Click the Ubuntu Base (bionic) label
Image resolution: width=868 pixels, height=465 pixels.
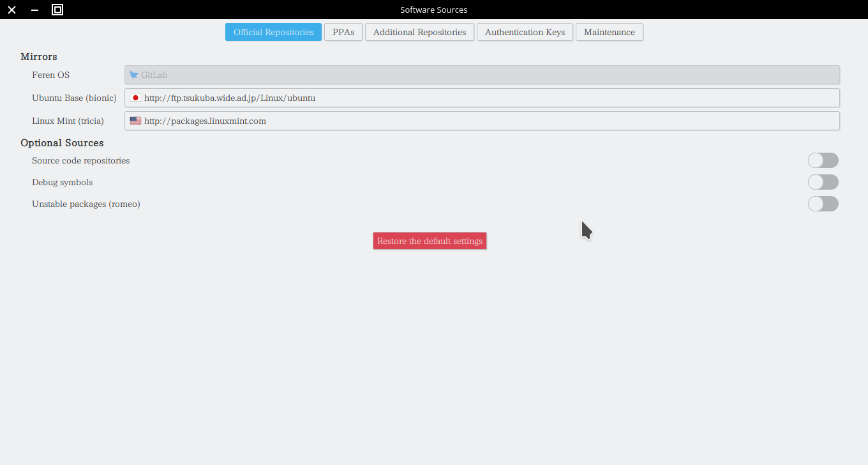pyautogui.click(x=74, y=98)
